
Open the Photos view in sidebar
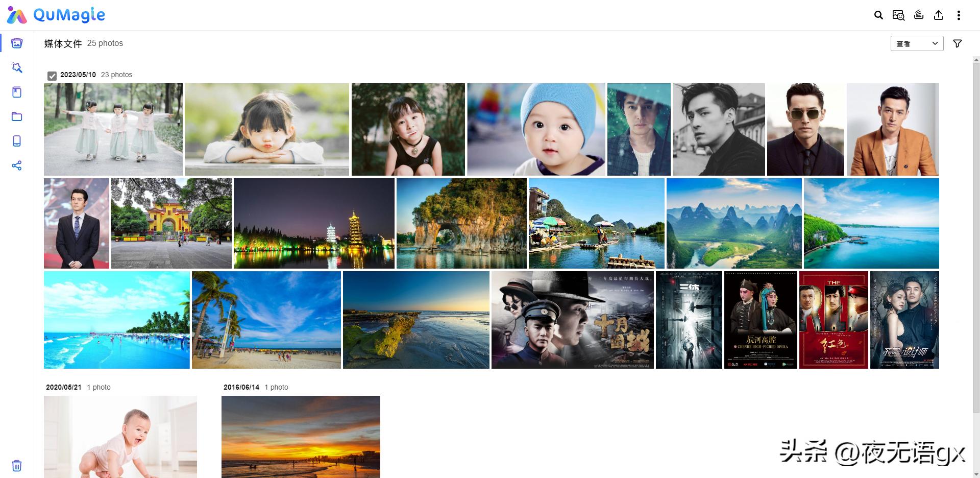click(x=17, y=43)
